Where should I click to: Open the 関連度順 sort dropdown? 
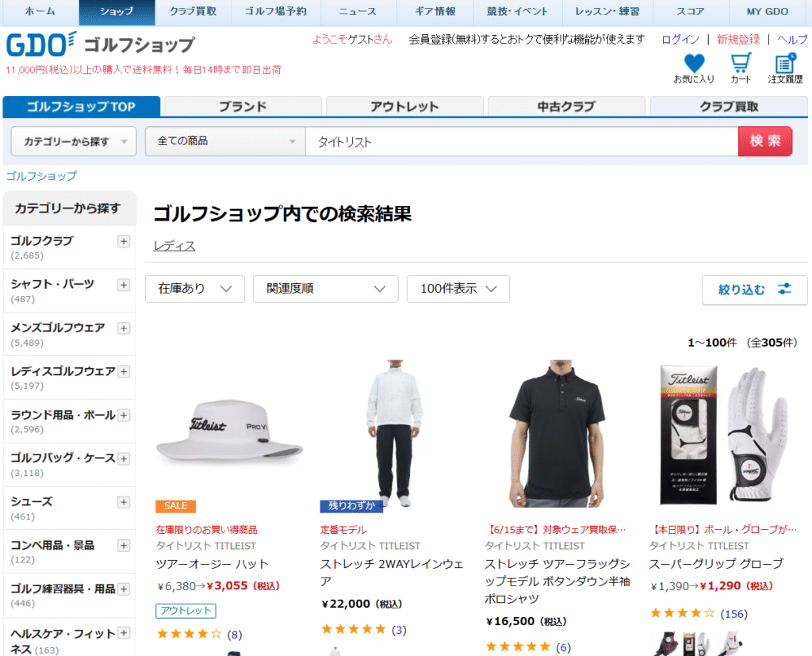coord(326,289)
